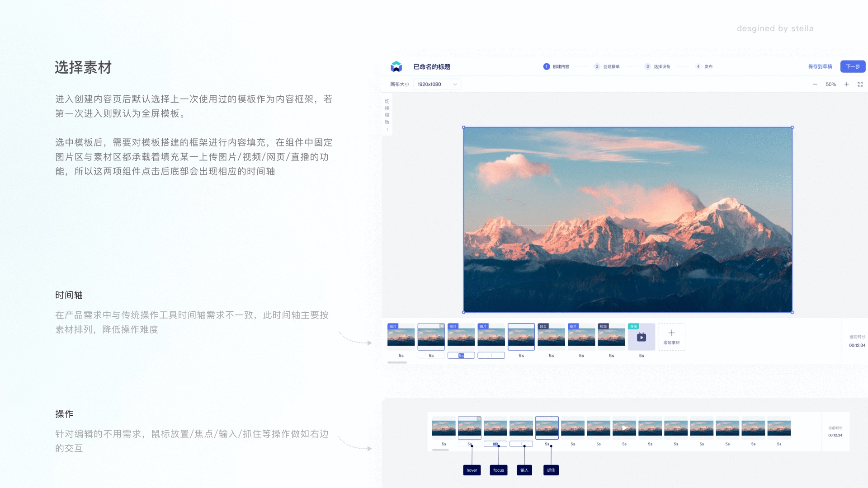Select the 网页 thumbnail in the timeline
Image resolution: width=868 pixels, height=488 pixels.
[551, 337]
